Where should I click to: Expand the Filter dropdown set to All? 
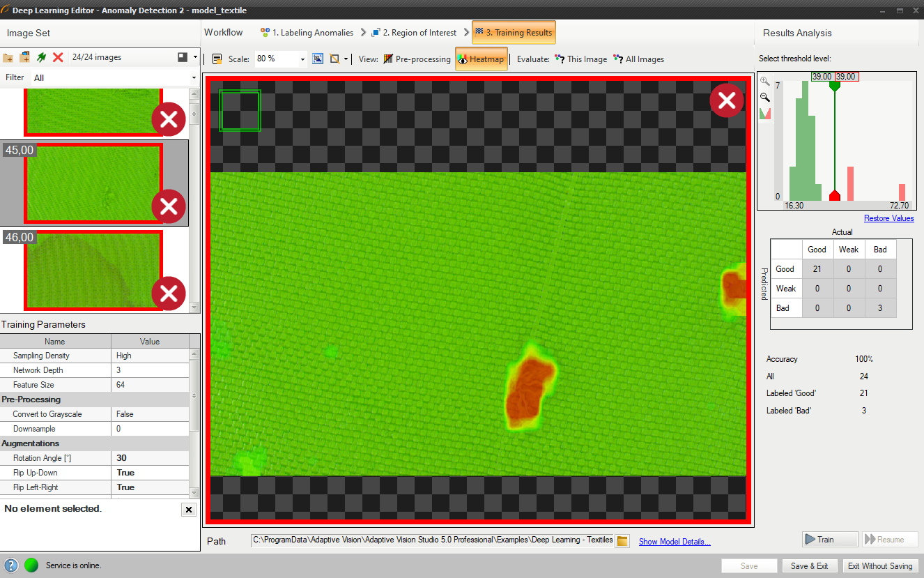(x=194, y=77)
